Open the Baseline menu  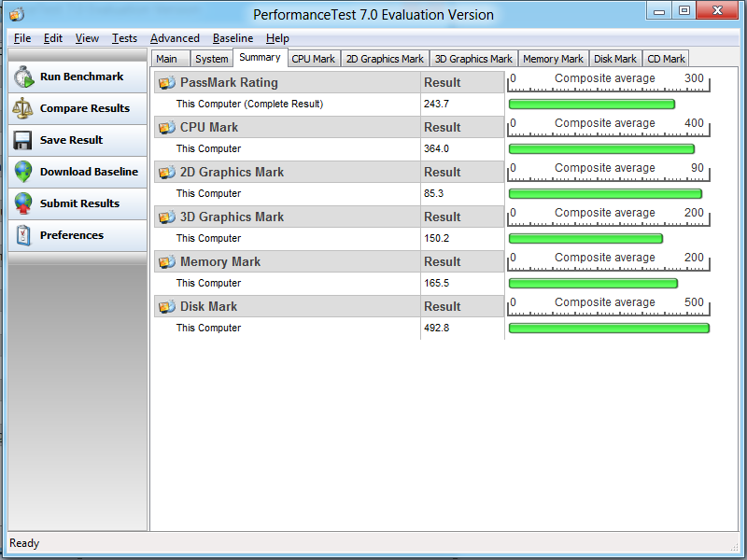point(233,38)
